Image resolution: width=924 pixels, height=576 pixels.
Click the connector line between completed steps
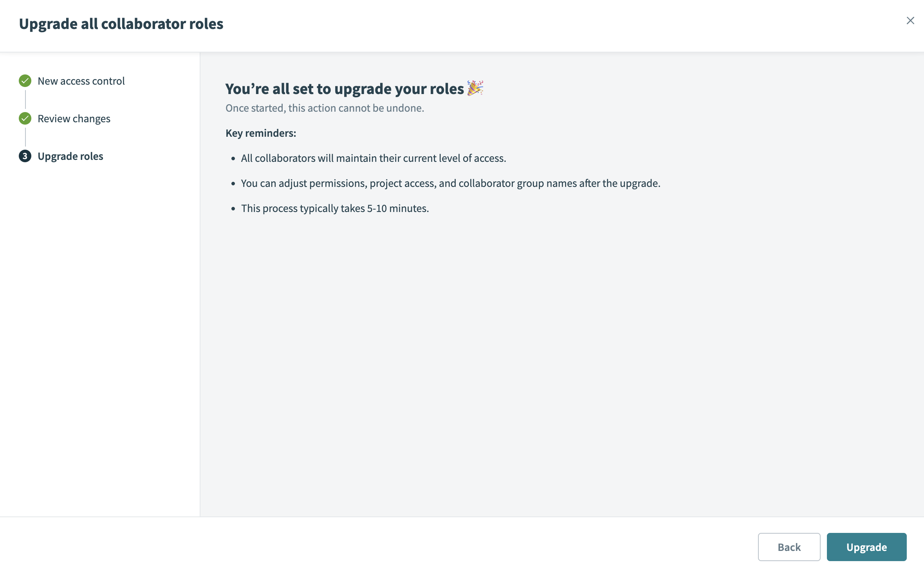click(25, 100)
